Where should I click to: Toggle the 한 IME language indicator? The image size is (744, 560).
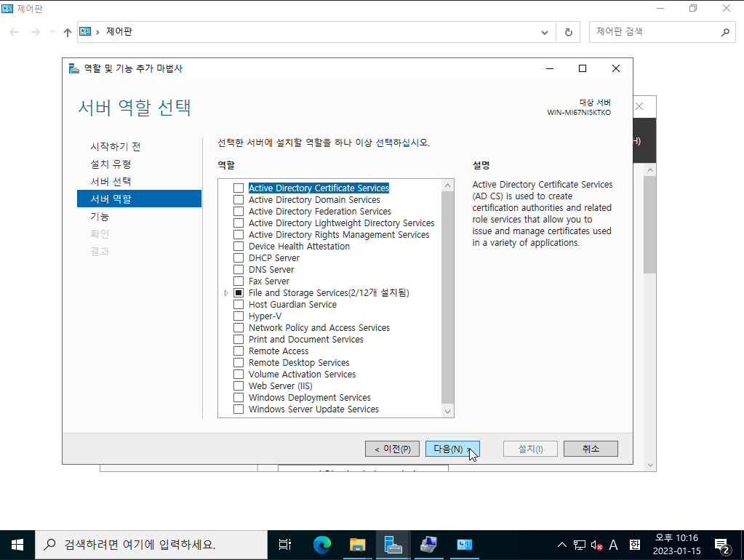pos(635,545)
